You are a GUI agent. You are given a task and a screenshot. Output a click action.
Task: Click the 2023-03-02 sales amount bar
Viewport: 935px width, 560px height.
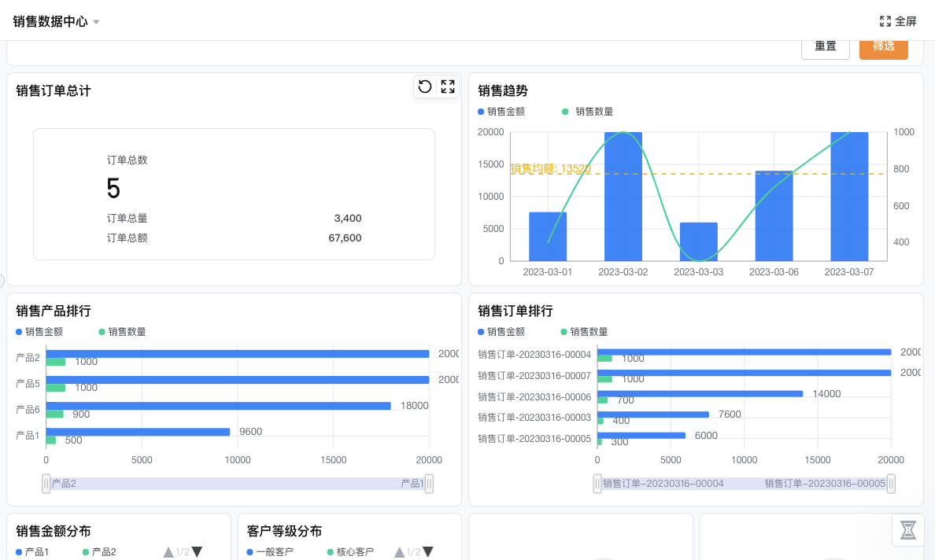(x=623, y=197)
